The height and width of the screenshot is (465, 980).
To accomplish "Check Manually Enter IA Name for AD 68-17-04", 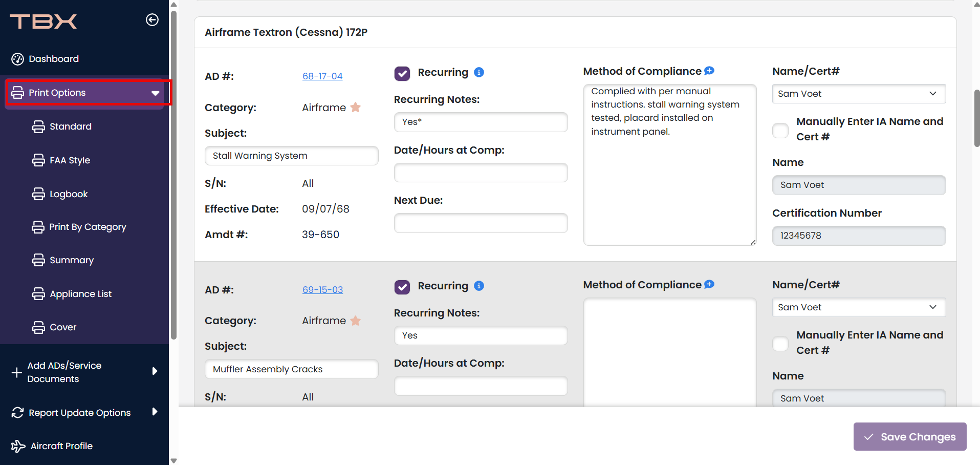I will (x=780, y=130).
